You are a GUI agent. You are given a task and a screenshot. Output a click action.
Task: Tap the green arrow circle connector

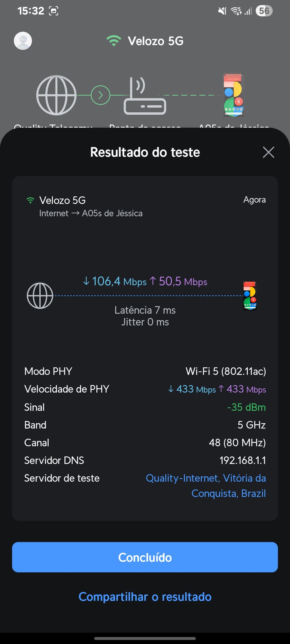coord(100,95)
